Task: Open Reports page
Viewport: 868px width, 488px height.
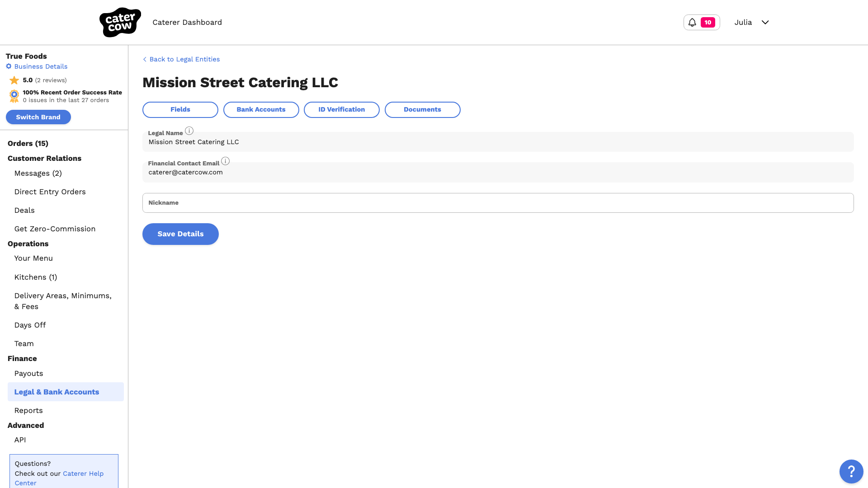Action: point(28,411)
